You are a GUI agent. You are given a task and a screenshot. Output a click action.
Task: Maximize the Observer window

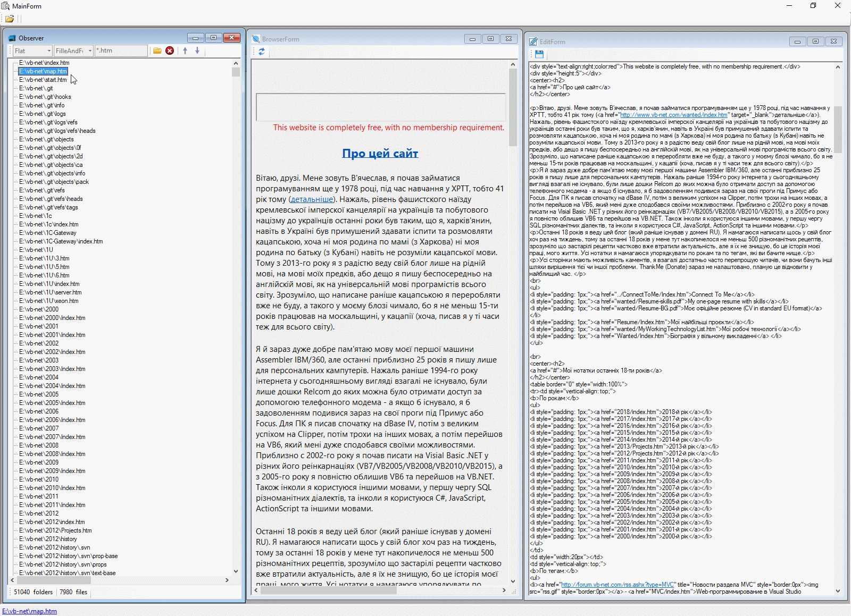click(x=213, y=38)
